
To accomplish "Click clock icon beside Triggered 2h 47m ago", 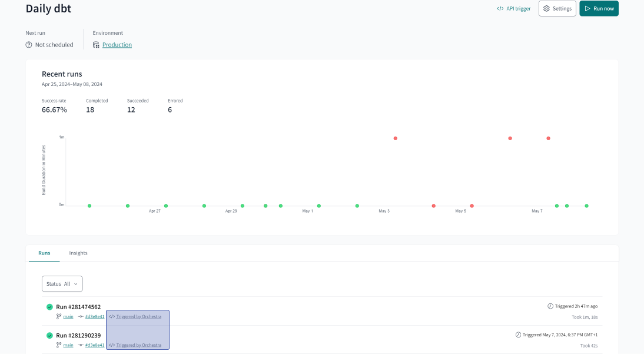I will coord(550,306).
